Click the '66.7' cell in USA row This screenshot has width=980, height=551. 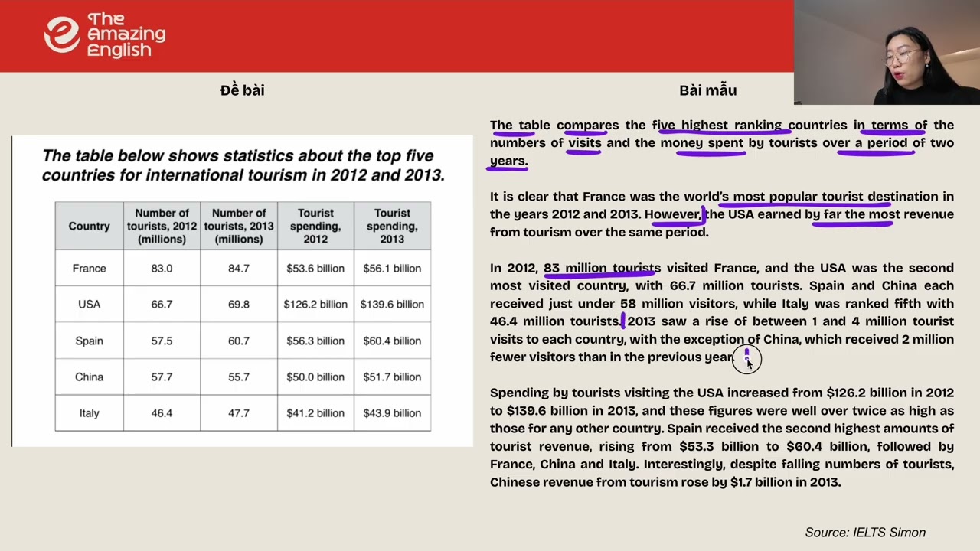162,305
